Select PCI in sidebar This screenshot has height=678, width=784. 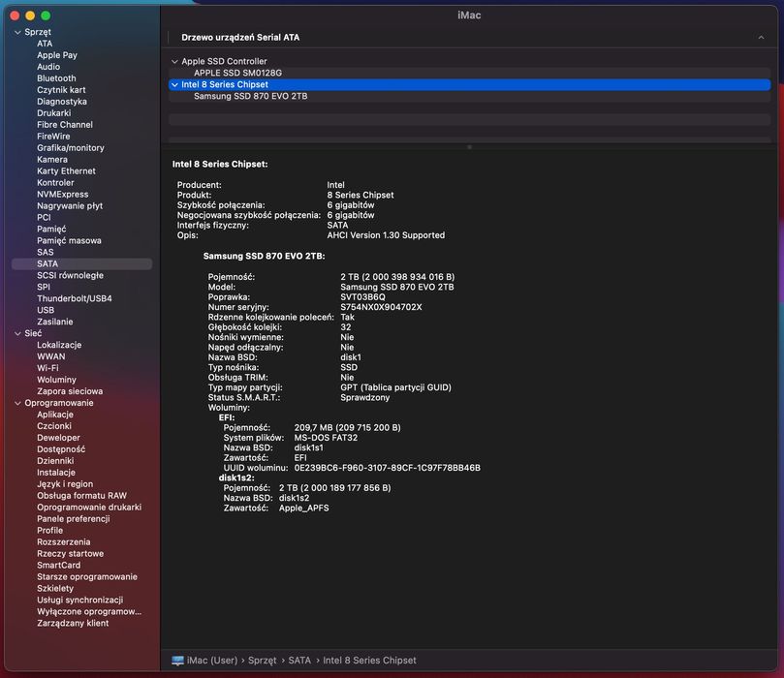(44, 217)
